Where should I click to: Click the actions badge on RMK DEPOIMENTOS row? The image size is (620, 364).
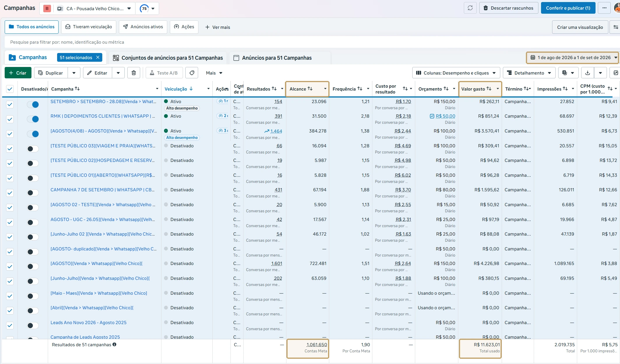pos(223,116)
